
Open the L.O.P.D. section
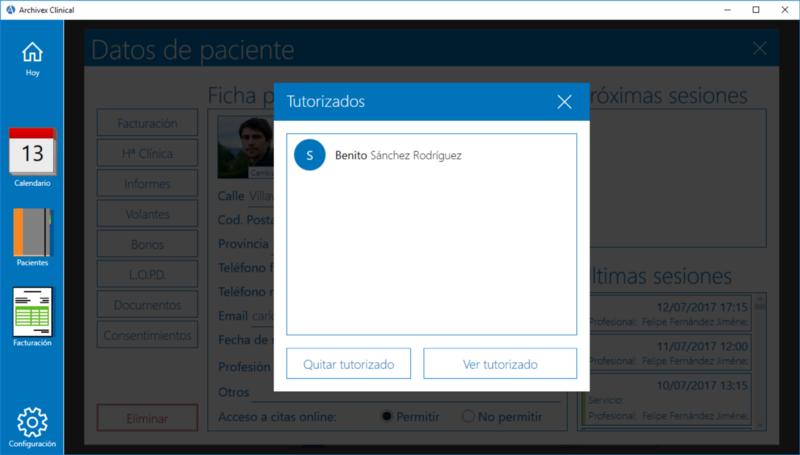point(147,274)
